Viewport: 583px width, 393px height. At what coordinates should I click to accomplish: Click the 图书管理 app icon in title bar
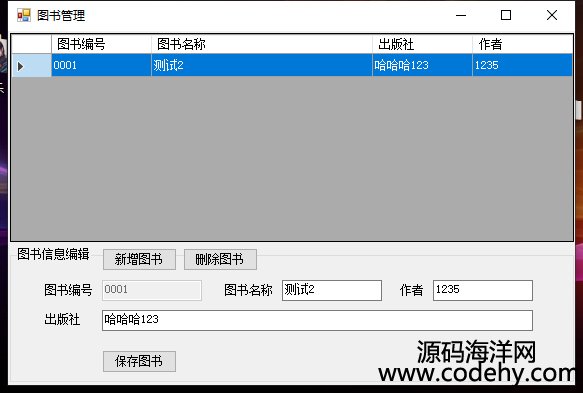coord(24,15)
